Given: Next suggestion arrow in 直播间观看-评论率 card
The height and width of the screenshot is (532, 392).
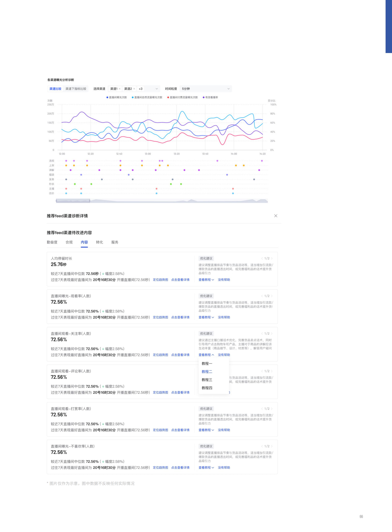Looking at the screenshot, I should 272,371.
